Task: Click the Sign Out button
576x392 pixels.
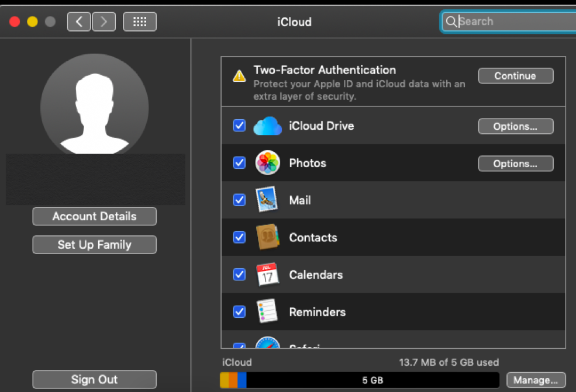Action: click(x=94, y=379)
